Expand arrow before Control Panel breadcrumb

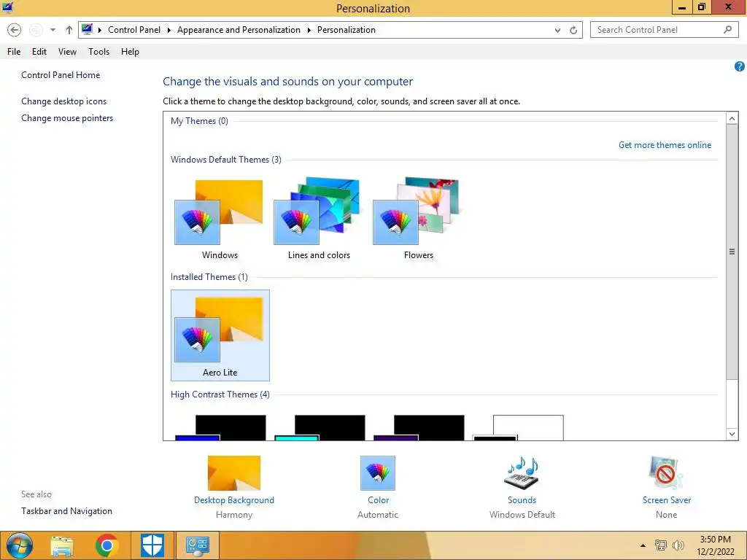point(99,30)
